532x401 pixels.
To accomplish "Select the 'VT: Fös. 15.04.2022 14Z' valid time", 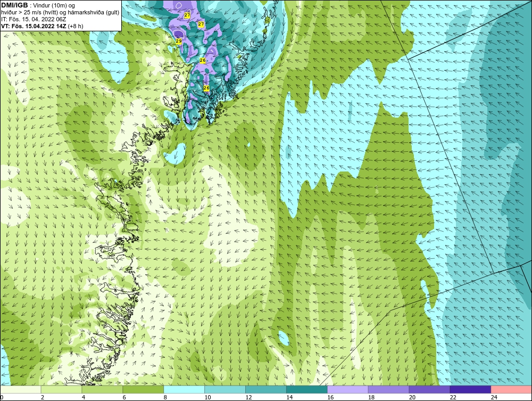I will [x=34, y=26].
